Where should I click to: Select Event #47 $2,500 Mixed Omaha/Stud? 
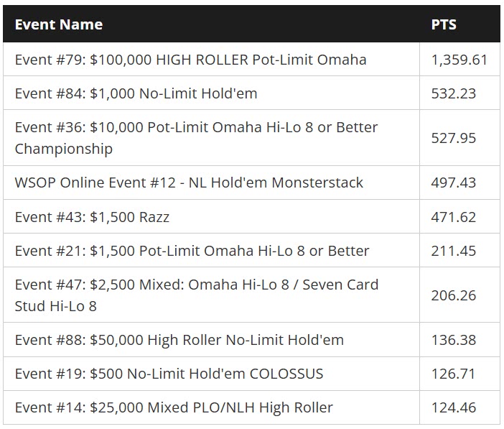(x=196, y=295)
